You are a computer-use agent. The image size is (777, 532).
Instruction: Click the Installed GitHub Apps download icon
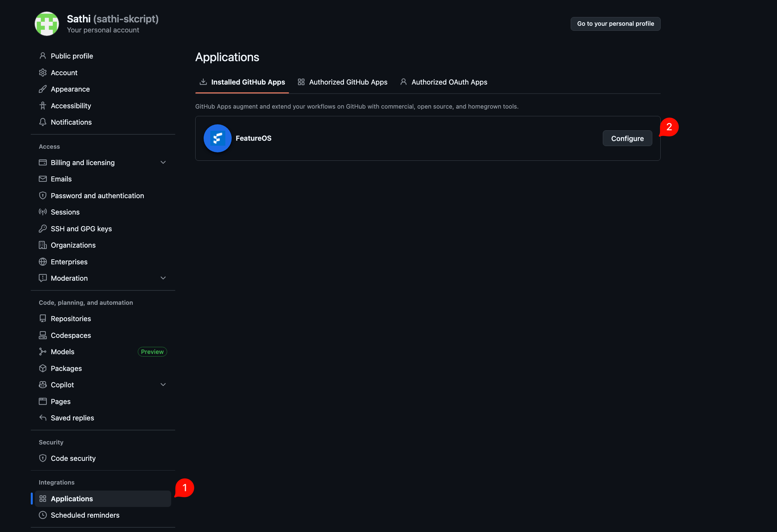point(203,82)
